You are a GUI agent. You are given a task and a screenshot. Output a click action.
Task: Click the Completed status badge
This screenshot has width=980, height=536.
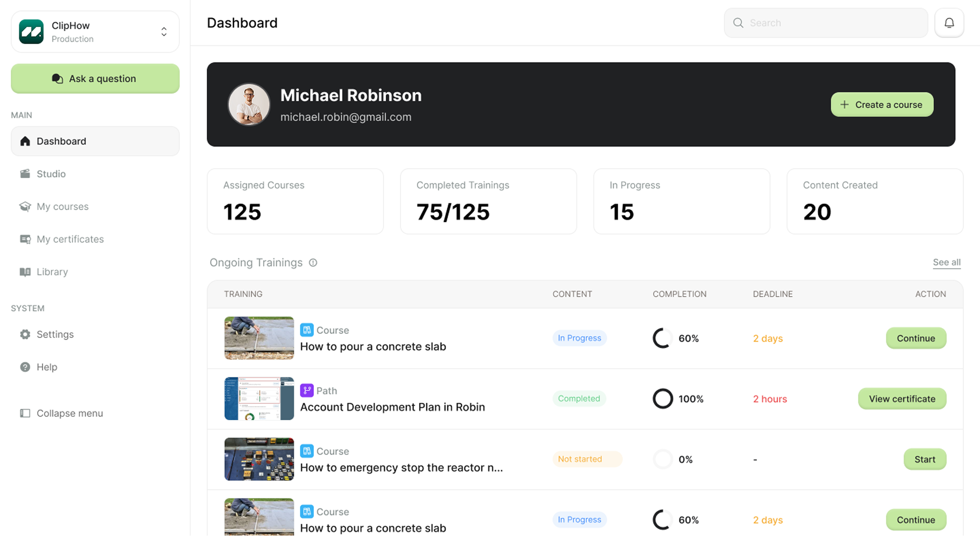click(x=579, y=398)
